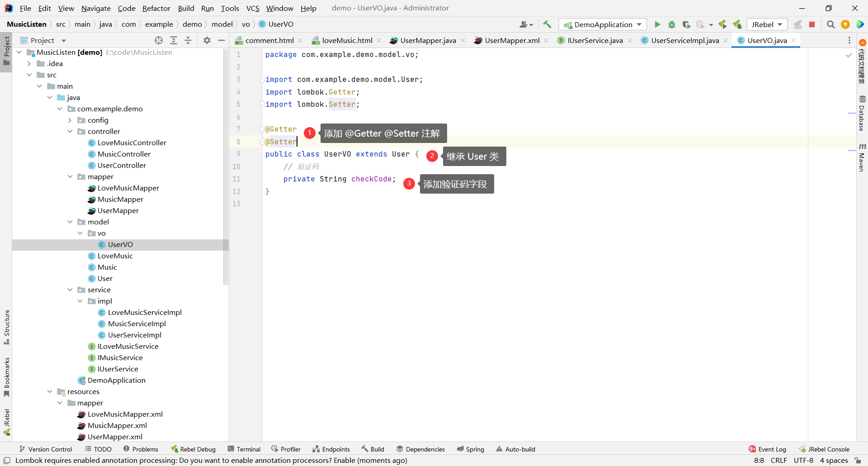The width and height of the screenshot is (868, 466).
Task: Toggle the Database tool window
Action: pyautogui.click(x=862, y=113)
